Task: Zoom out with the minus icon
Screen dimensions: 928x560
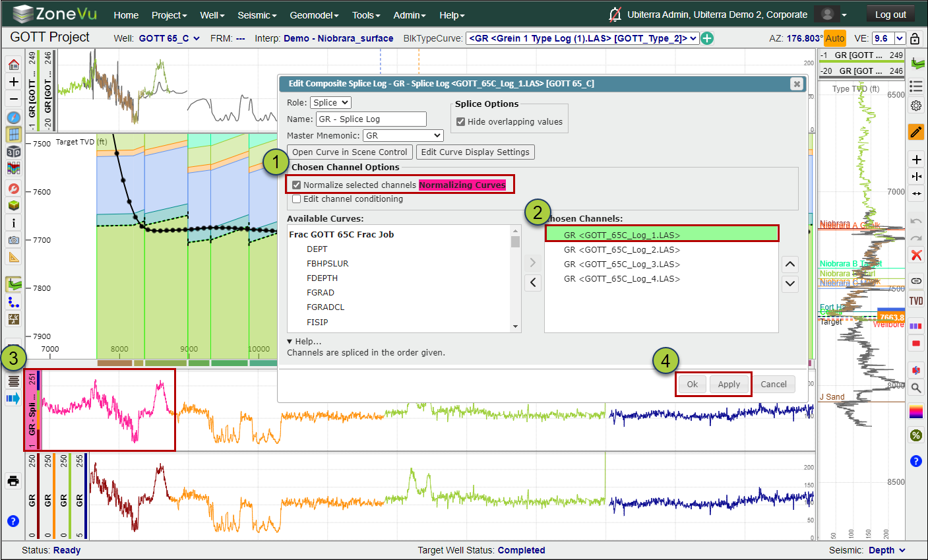Action: (13, 99)
